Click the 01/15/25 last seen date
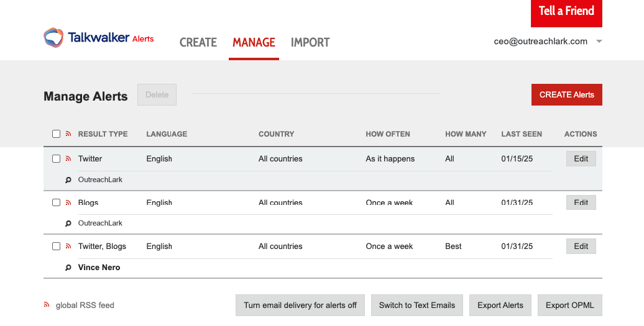Image resolution: width=644 pixels, height=326 pixels. pyautogui.click(x=517, y=159)
